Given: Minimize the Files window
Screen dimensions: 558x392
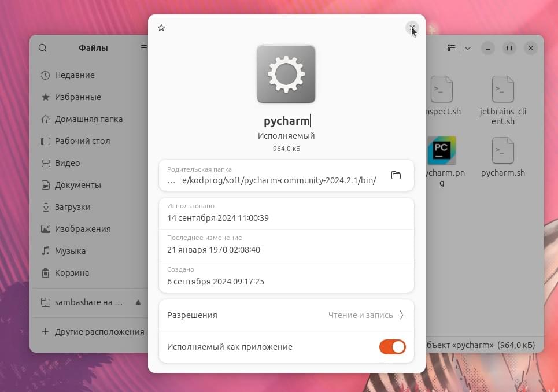Looking at the screenshot, I should [488, 48].
